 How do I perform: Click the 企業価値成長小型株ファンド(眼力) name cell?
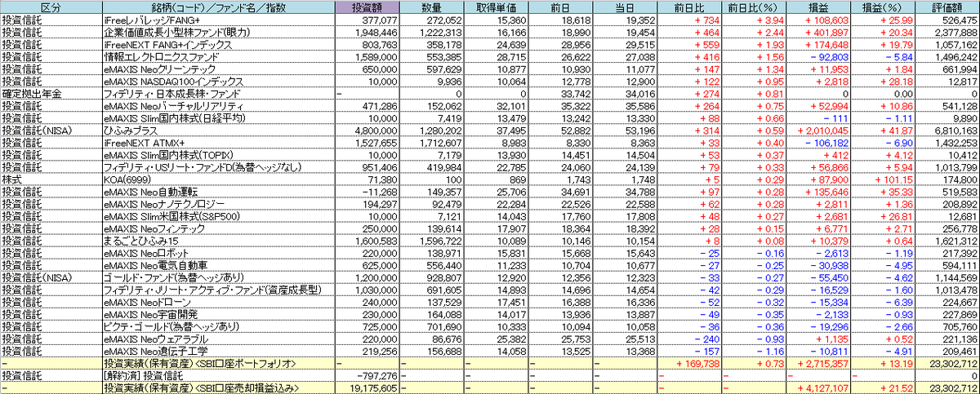point(219,32)
